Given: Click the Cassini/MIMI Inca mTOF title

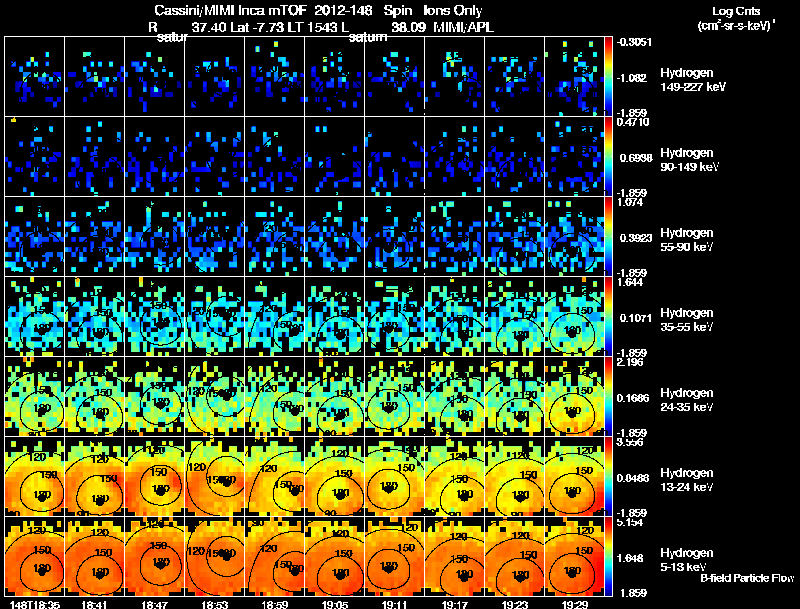Looking at the screenshot, I should click(x=231, y=10).
